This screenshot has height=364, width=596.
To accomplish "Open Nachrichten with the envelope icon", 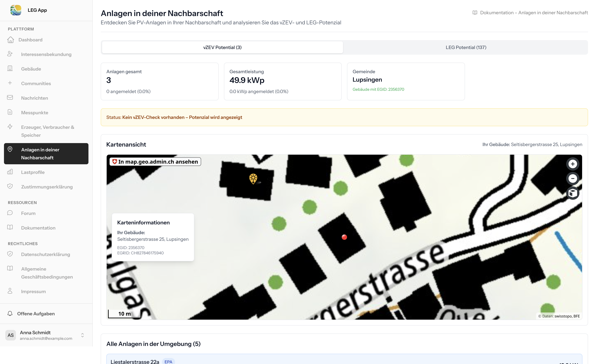I will [10, 98].
